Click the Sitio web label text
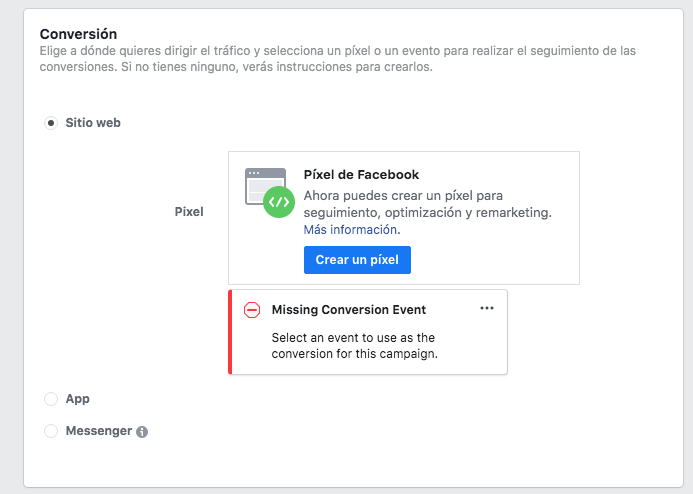 click(x=93, y=123)
